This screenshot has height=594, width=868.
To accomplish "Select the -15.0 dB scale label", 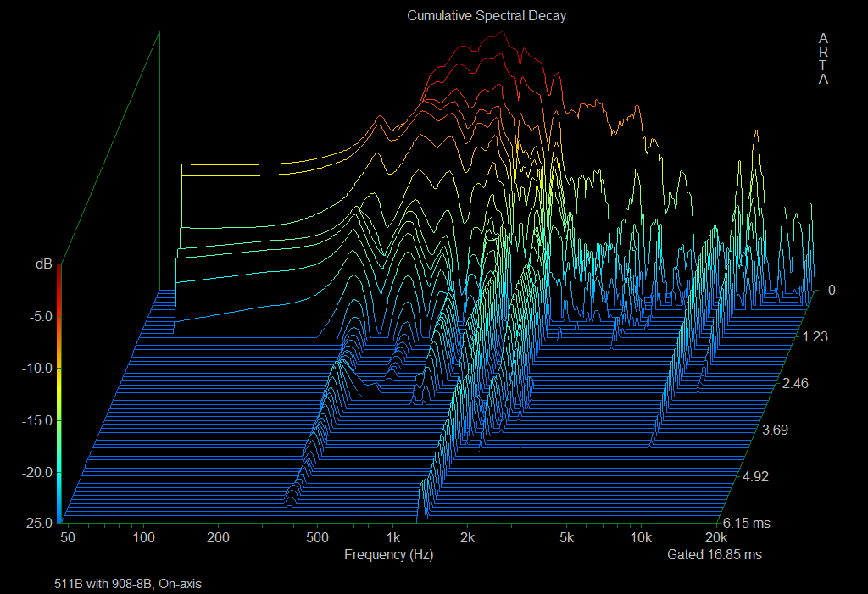I will pos(36,420).
